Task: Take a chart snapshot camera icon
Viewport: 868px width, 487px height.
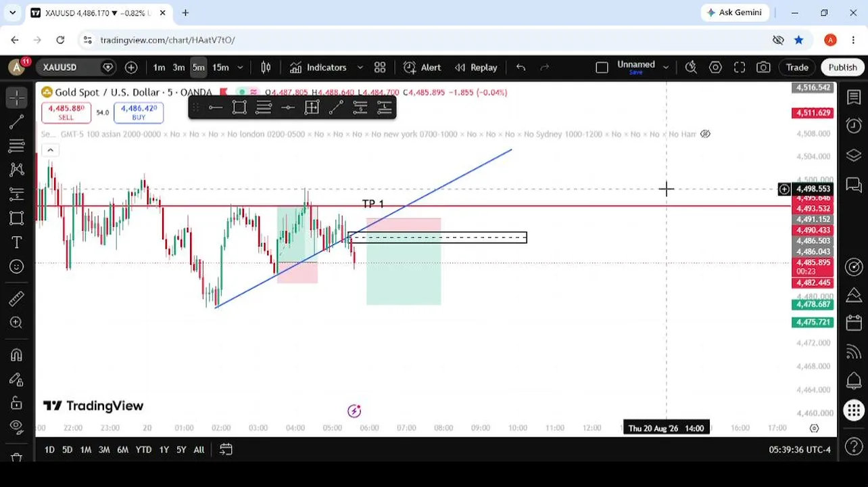Action: 763,68
